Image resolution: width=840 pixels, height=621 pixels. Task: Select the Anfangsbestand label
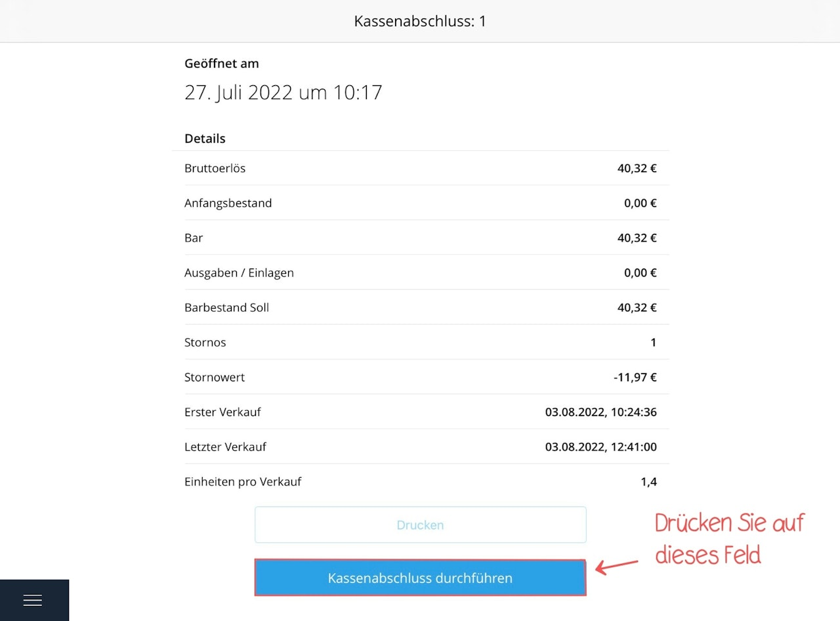[228, 203]
